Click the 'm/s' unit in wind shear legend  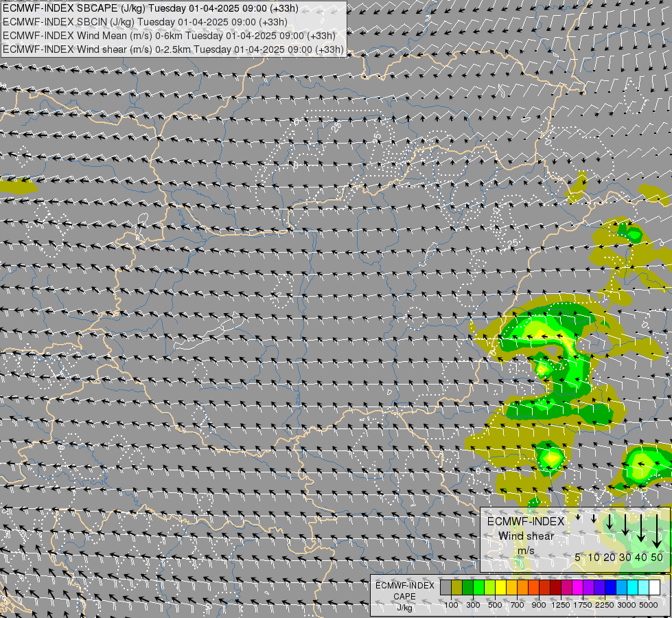526,551
